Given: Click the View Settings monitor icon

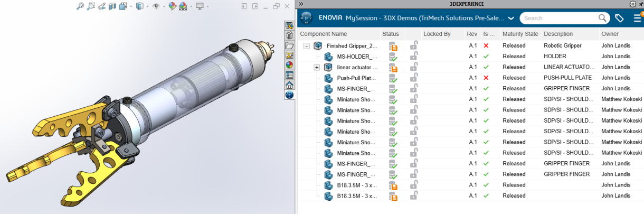Looking at the screenshot, I should coord(200,6).
